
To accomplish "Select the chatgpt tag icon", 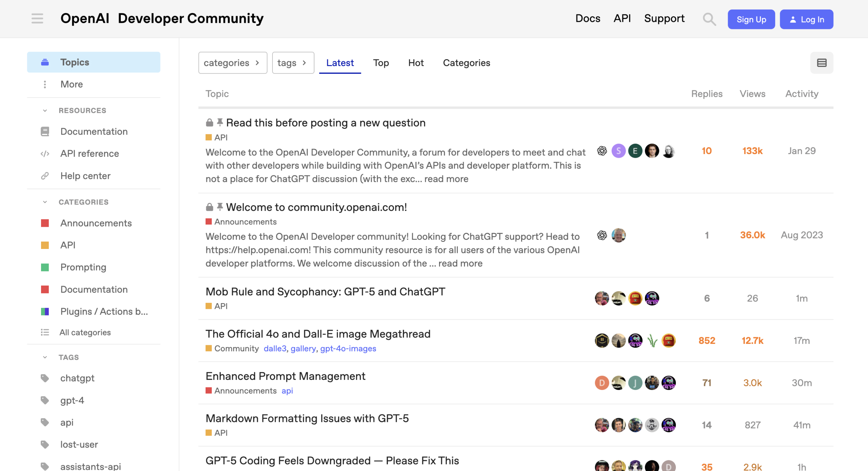I will (x=45, y=378).
